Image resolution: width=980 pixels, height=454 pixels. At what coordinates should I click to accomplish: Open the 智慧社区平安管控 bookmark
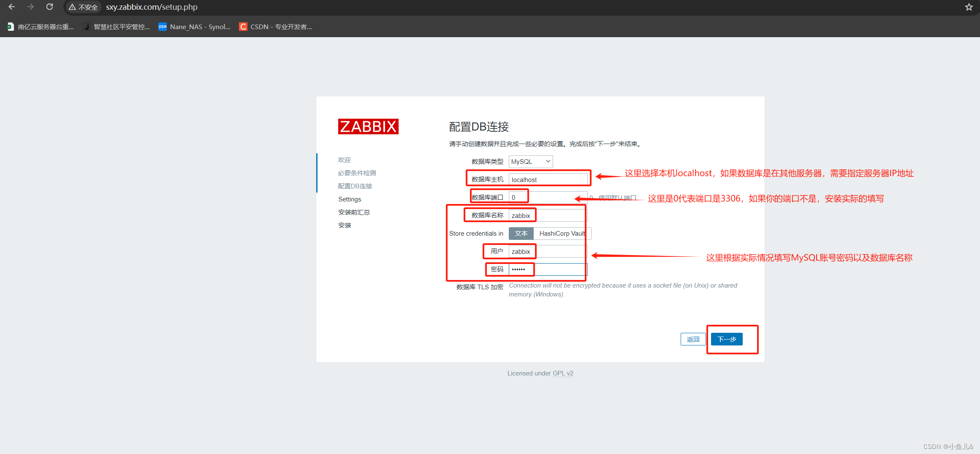click(x=117, y=27)
